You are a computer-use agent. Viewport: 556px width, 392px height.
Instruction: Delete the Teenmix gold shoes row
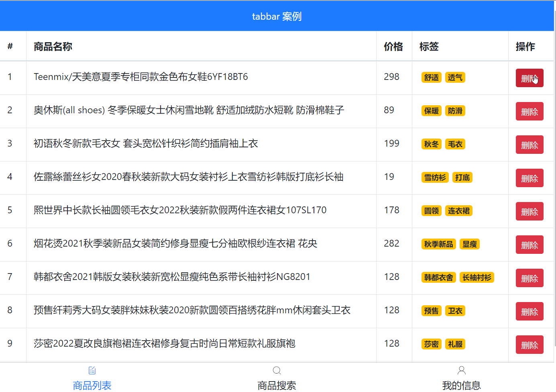pyautogui.click(x=530, y=78)
